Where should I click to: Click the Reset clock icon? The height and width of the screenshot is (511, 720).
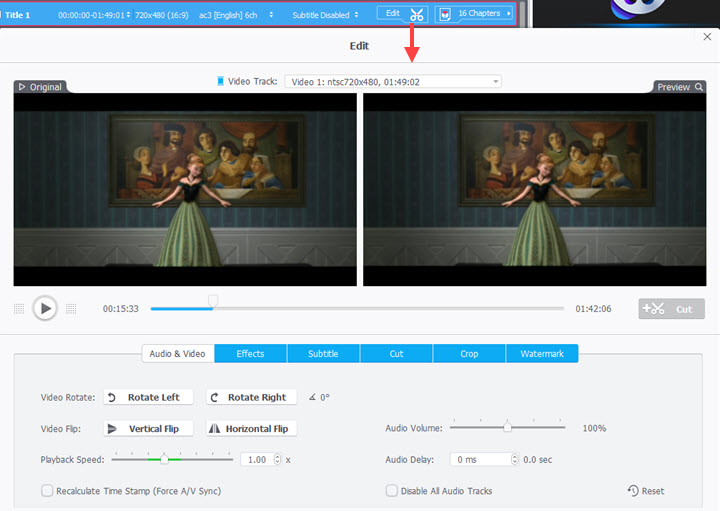point(633,491)
